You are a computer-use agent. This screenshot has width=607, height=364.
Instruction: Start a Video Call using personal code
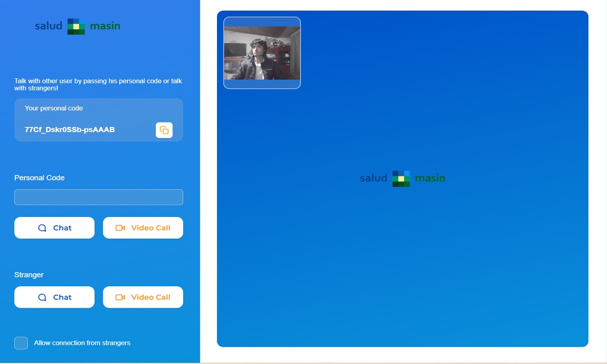coord(143,228)
